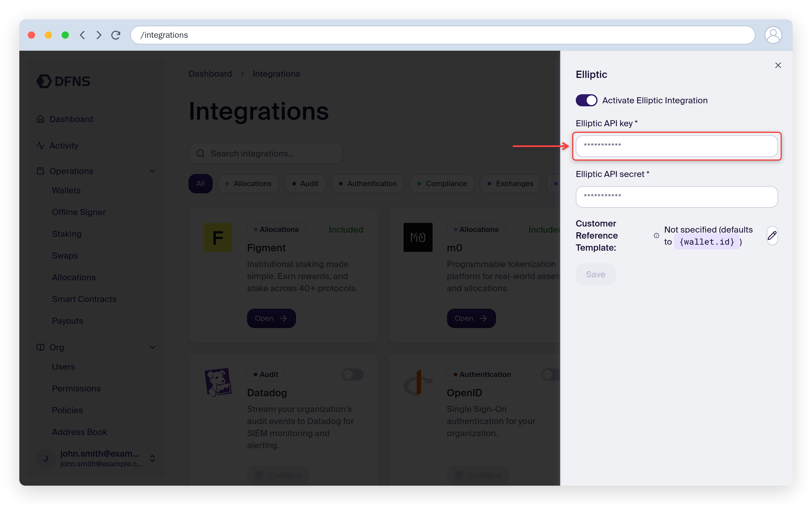Open Payouts page
This screenshot has height=505, width=812.
pyautogui.click(x=67, y=321)
